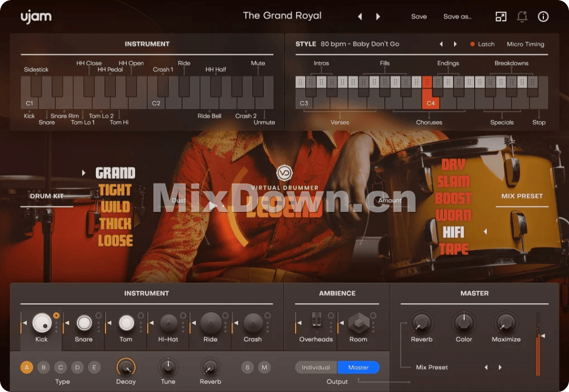Select the Crash cymbal icon
The height and width of the screenshot is (392, 569).
(253, 323)
